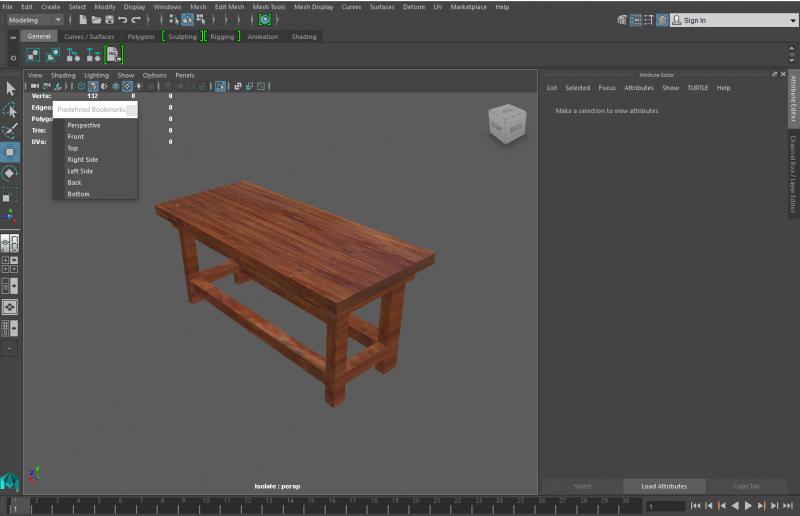Open the viewport Shading menu
The width and height of the screenshot is (800, 516).
63,75
